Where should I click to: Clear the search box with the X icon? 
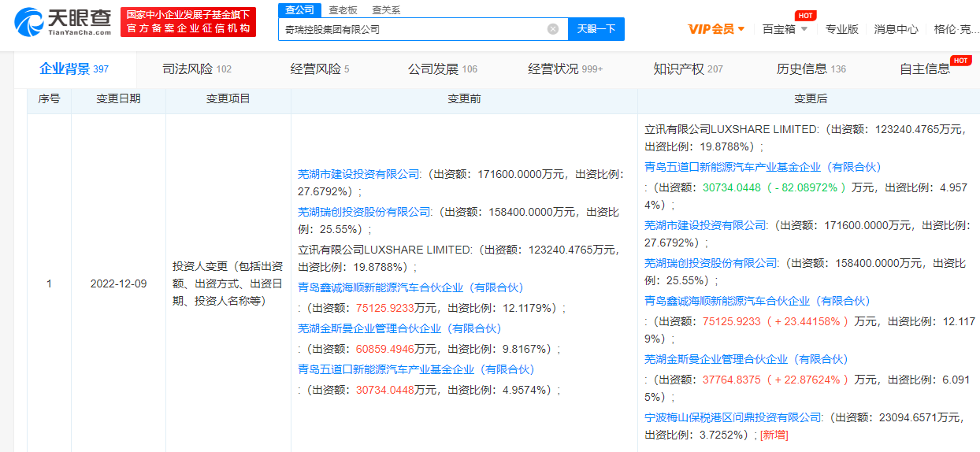coord(553,29)
